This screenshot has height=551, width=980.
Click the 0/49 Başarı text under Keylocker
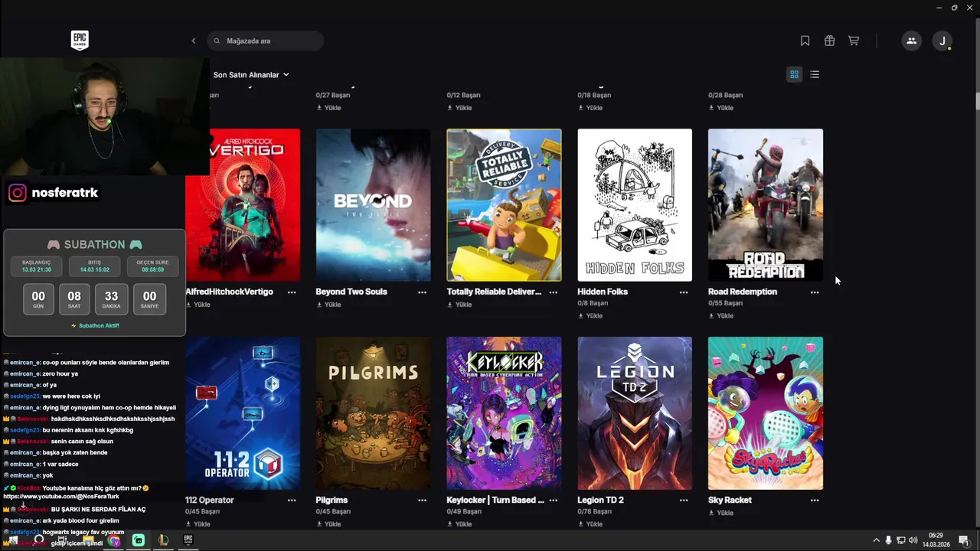pos(464,511)
